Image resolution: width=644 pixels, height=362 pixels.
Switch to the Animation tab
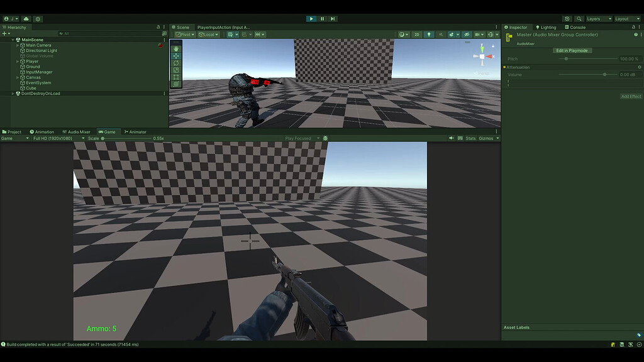[42, 132]
